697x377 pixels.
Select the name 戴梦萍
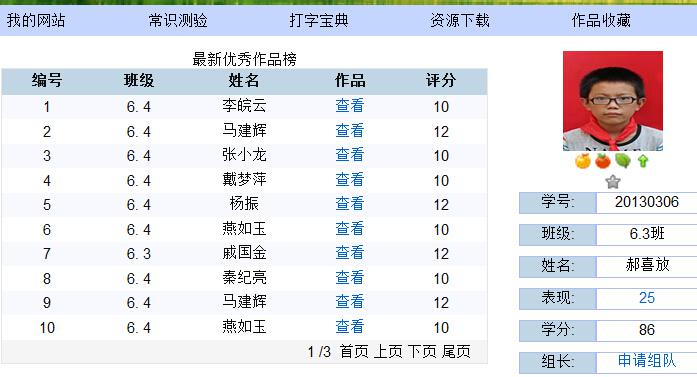tap(244, 180)
